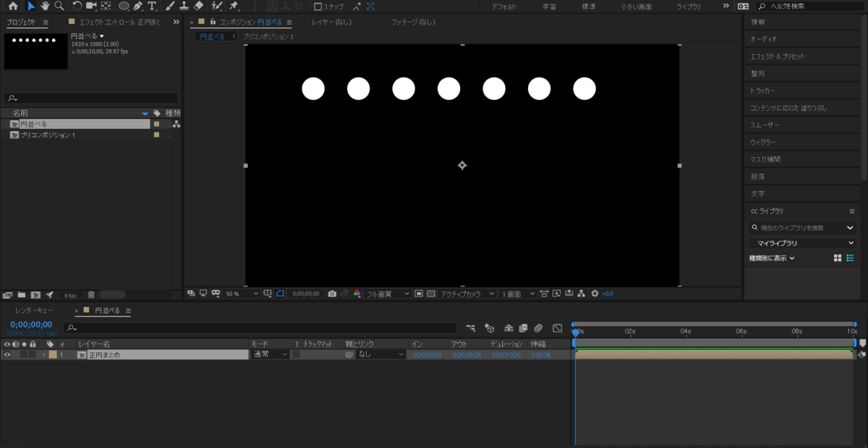Create new folder in Project panel
This screenshot has height=448, width=868.
(22, 295)
